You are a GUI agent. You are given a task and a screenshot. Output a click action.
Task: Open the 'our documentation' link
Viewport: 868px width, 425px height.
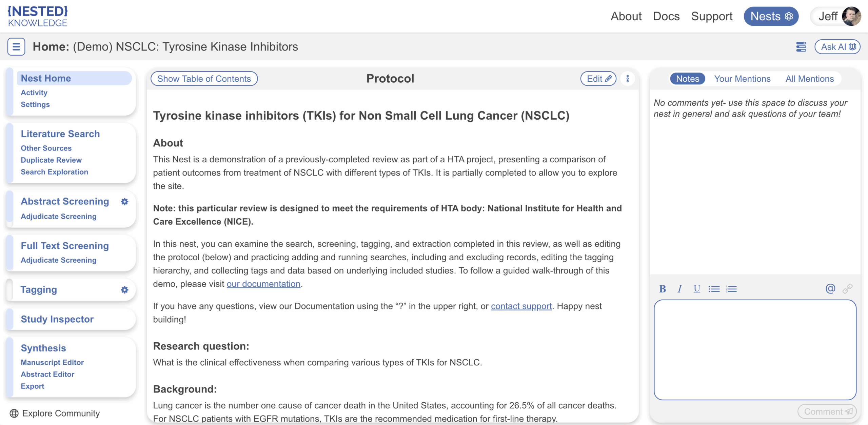(x=263, y=284)
